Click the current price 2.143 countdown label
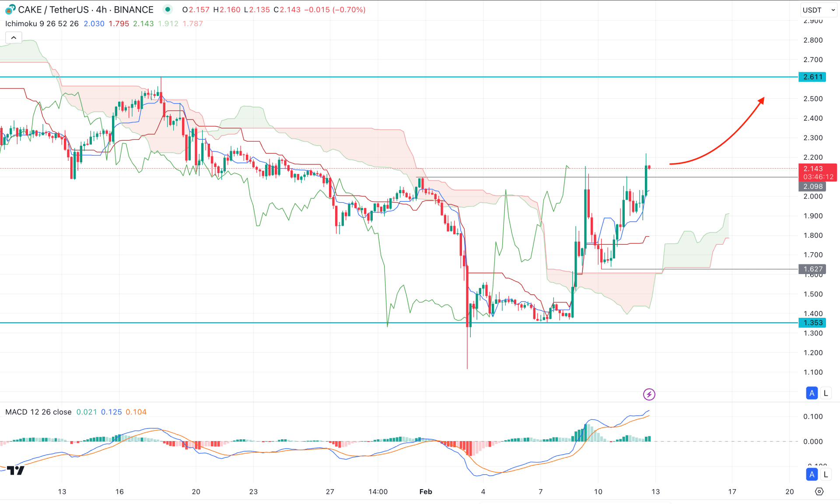840x504 pixels. pos(818,173)
